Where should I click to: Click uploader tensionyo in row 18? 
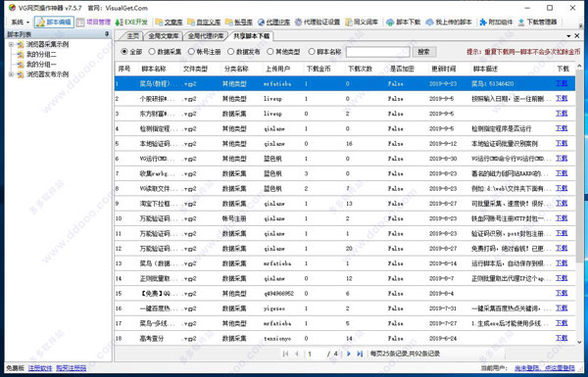coord(277,339)
